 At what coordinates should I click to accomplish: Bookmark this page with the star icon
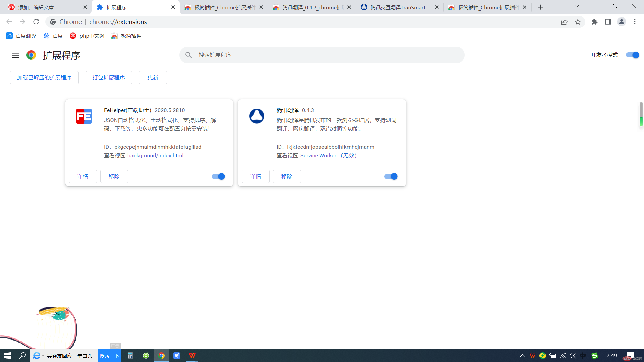[x=578, y=22]
